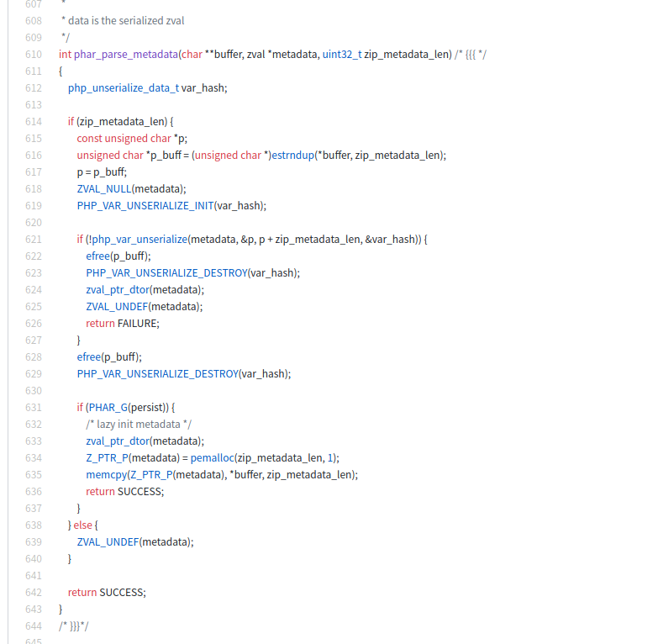Select line number 621

pos(33,240)
